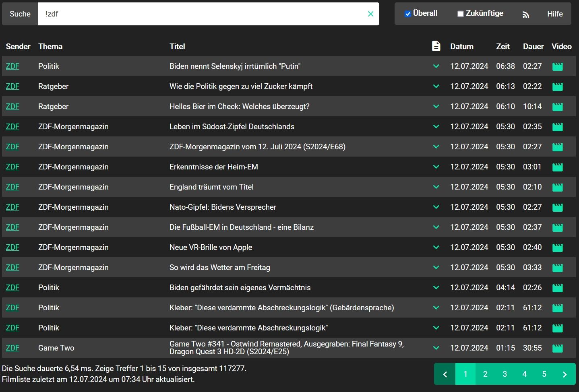The image size is (579, 392).
Task: Sort by the Zeit column header
Action: (503, 46)
